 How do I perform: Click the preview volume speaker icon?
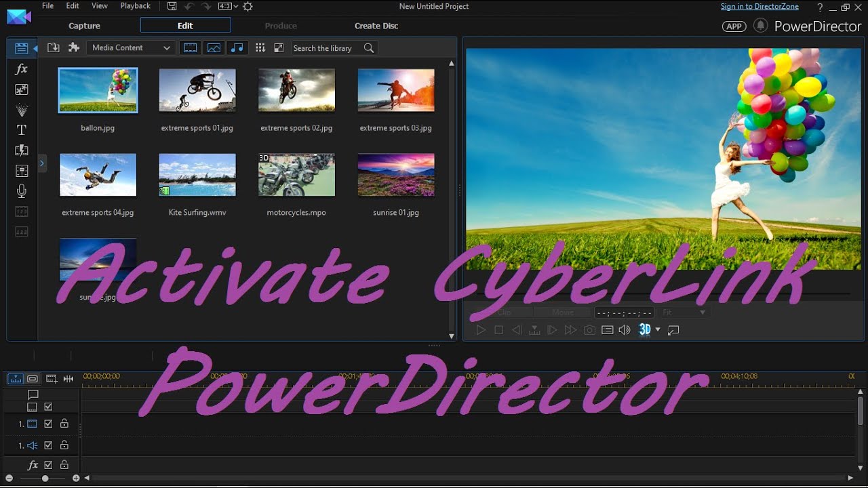point(625,330)
